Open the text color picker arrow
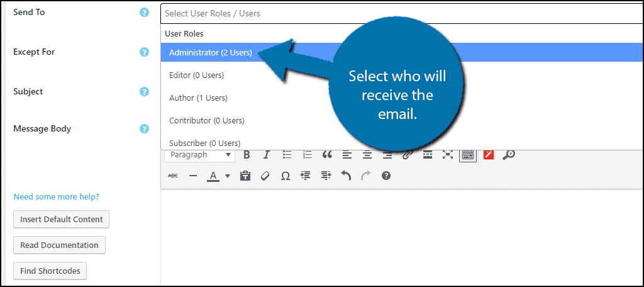 [x=228, y=176]
